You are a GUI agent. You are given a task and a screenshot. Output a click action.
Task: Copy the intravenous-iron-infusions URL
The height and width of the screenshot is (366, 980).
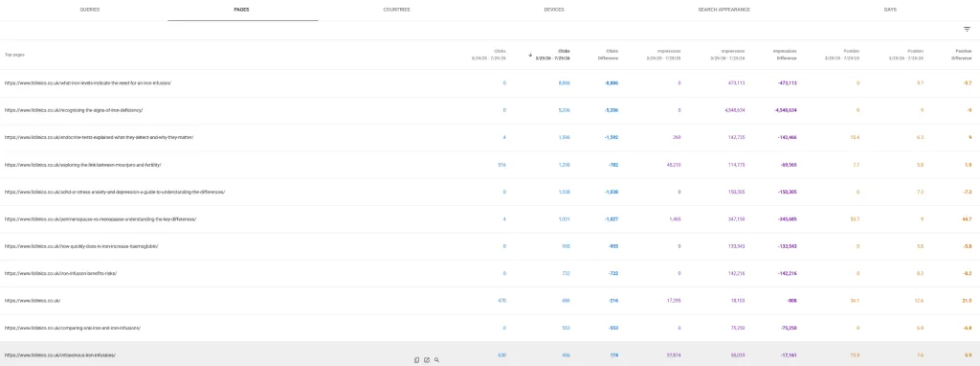coord(417,360)
